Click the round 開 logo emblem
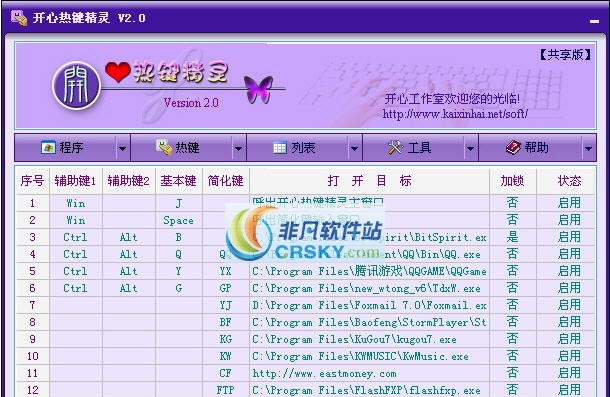The height and width of the screenshot is (397, 610). pos(76,86)
